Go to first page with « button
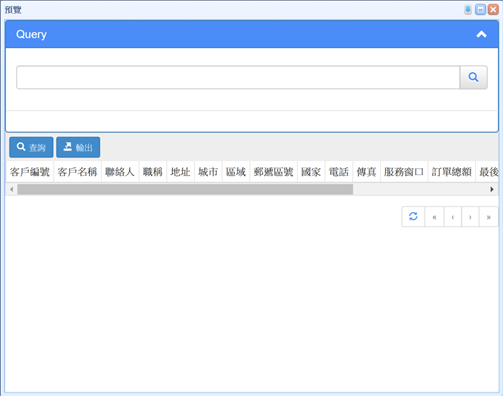 click(434, 217)
